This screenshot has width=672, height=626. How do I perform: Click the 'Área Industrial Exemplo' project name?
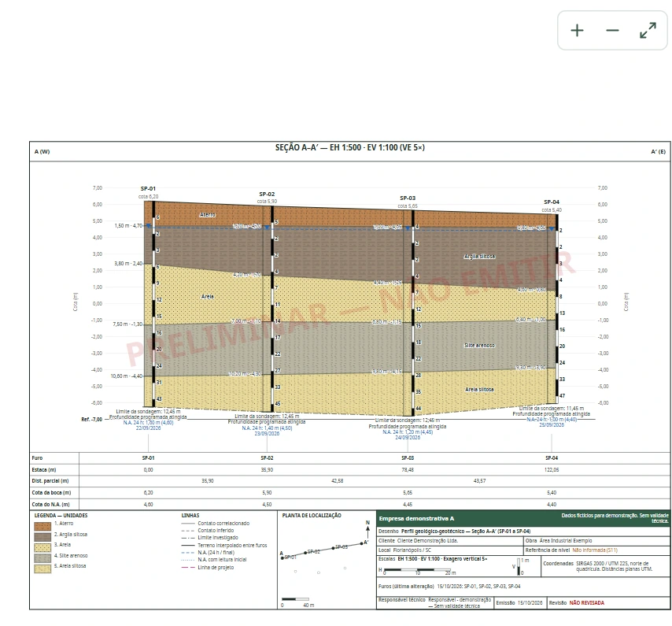pos(566,541)
